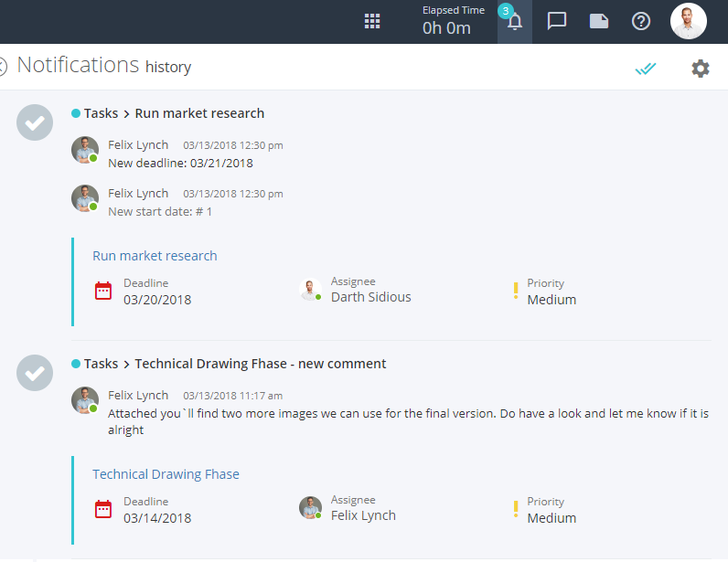The height and width of the screenshot is (562, 728).
Task: Click priority icon in Technical Drawing Fhase card
Action: click(x=516, y=509)
